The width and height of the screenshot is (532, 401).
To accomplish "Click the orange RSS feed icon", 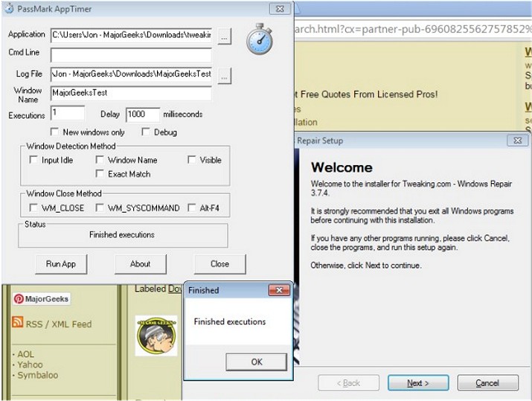I will click(17, 321).
